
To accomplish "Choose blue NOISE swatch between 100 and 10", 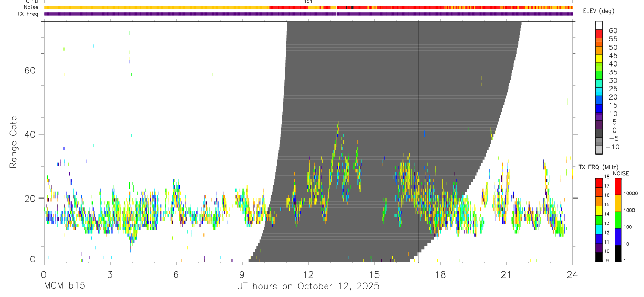I will (x=618, y=236).
